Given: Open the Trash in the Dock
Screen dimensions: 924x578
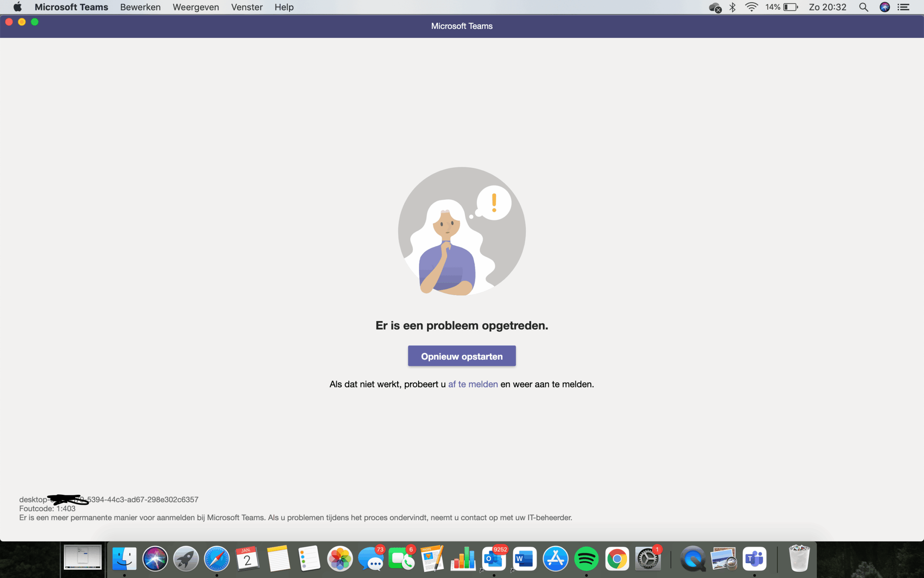Looking at the screenshot, I should click(799, 558).
